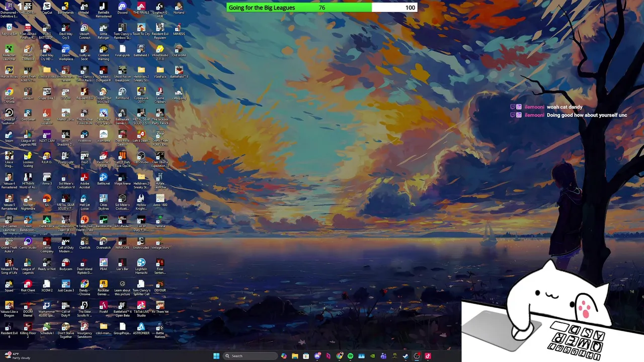644x362 pixels.
Task: Launch Lethal Company shortcut
Action: [47, 244]
